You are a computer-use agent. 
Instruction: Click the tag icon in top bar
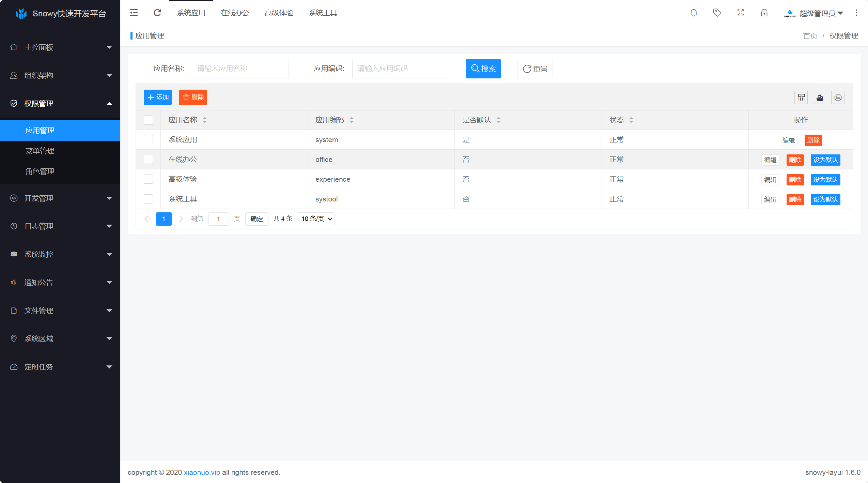[x=717, y=13]
